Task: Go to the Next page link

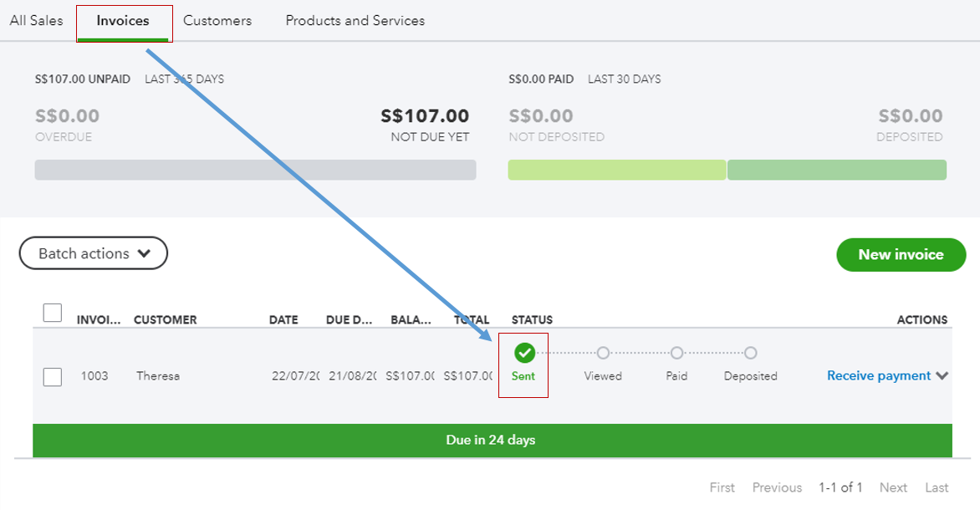Action: (x=893, y=487)
